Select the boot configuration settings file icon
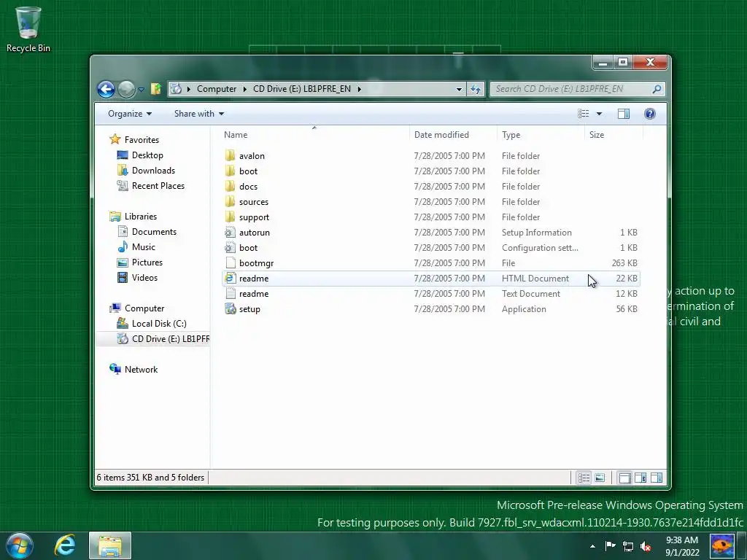The height and width of the screenshot is (560, 747). click(x=230, y=247)
